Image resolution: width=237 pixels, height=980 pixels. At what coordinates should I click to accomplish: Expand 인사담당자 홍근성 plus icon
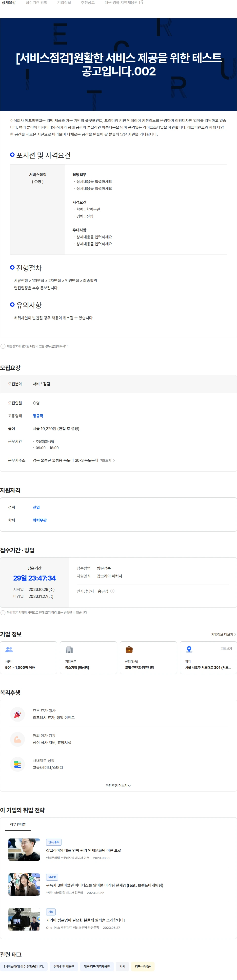pos(112,591)
